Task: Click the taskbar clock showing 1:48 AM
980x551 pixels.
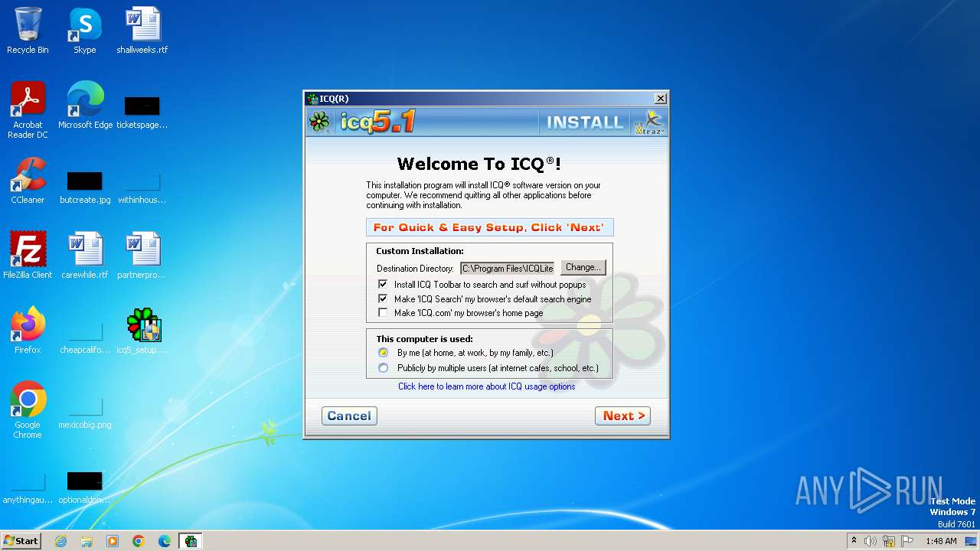Action: [941, 541]
